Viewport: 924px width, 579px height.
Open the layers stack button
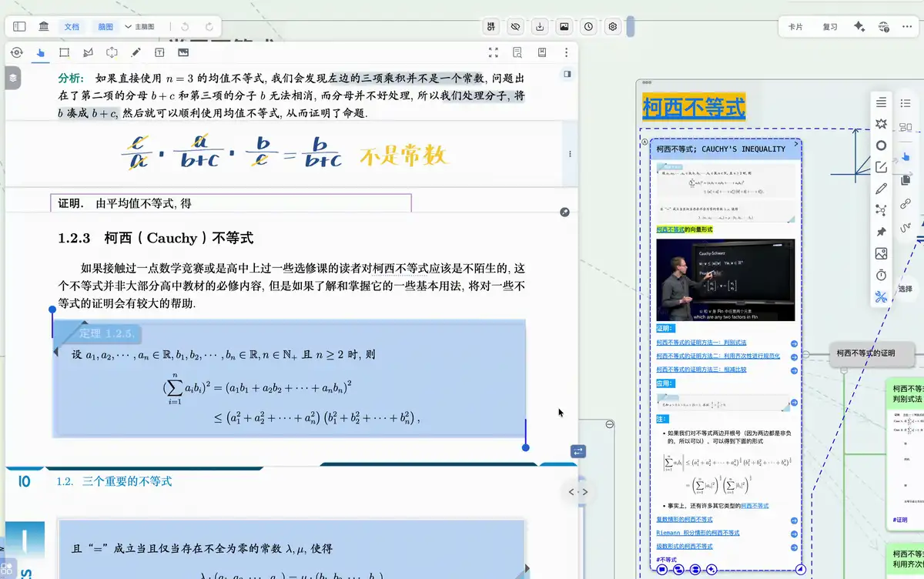tap(14, 78)
